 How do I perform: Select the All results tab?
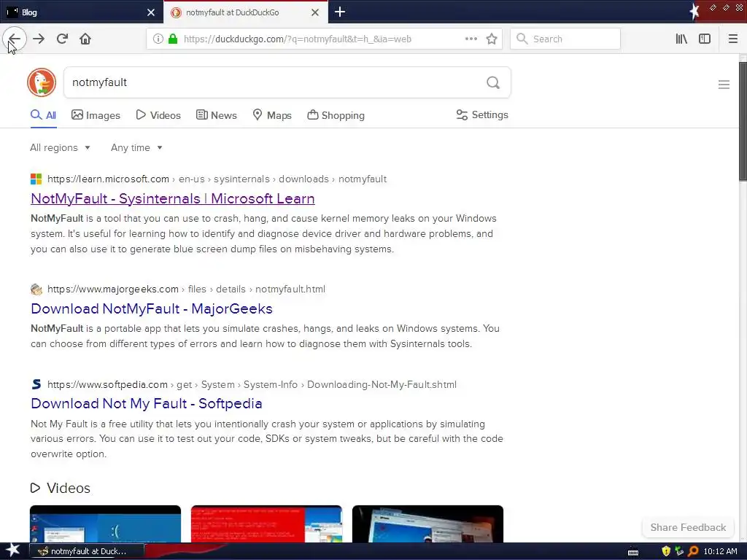coord(43,115)
